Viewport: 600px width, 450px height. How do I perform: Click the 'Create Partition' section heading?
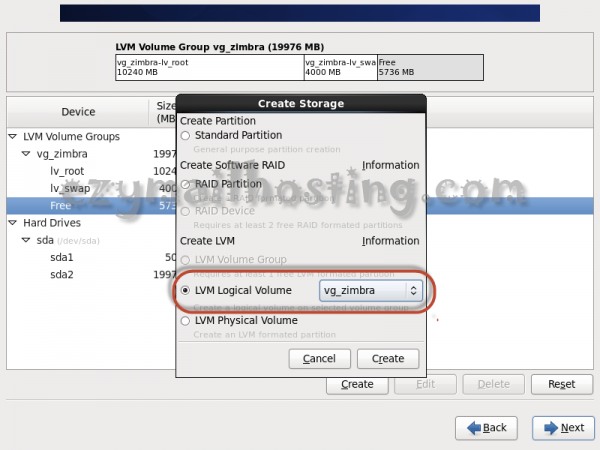218,121
